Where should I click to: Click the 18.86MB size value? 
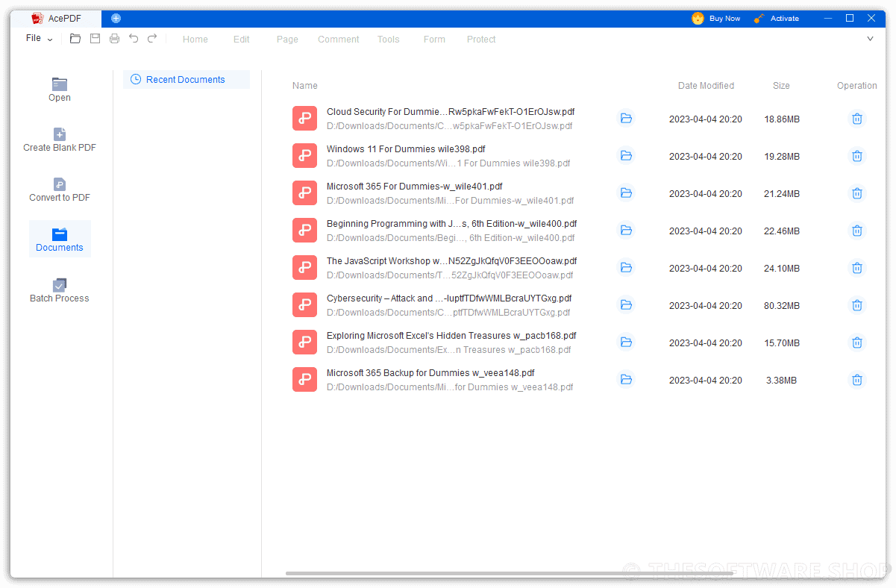[782, 119]
